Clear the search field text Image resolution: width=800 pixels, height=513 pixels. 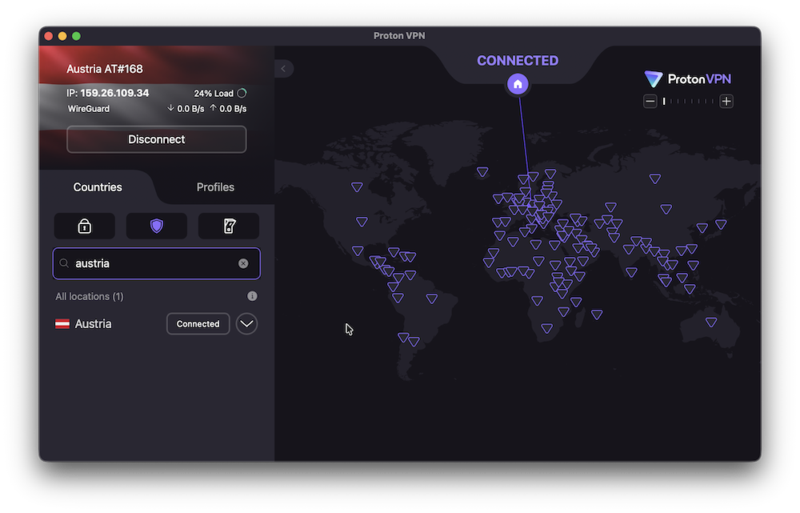pyautogui.click(x=243, y=263)
